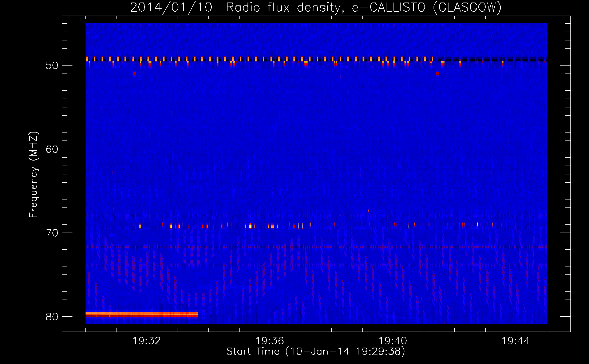Screen dimensions: 589x364
Task: Click the 80 frequency tick label
Action: 52,317
